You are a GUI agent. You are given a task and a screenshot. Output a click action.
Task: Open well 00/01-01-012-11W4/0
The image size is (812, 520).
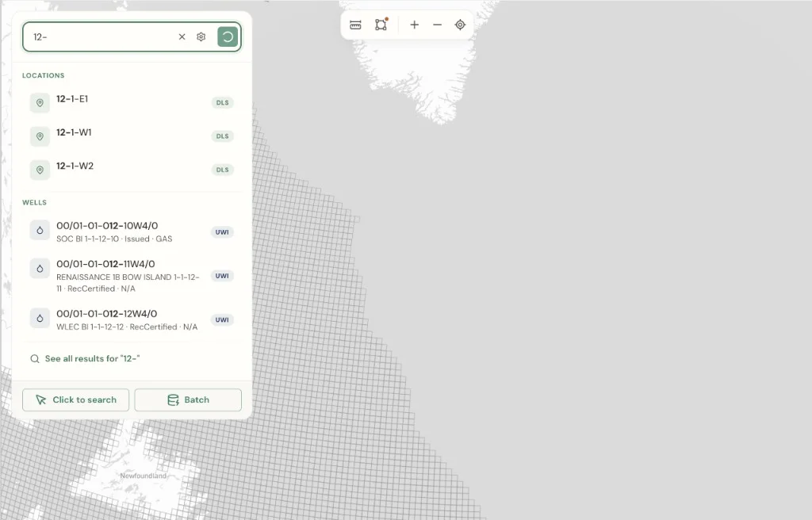pyautogui.click(x=132, y=276)
